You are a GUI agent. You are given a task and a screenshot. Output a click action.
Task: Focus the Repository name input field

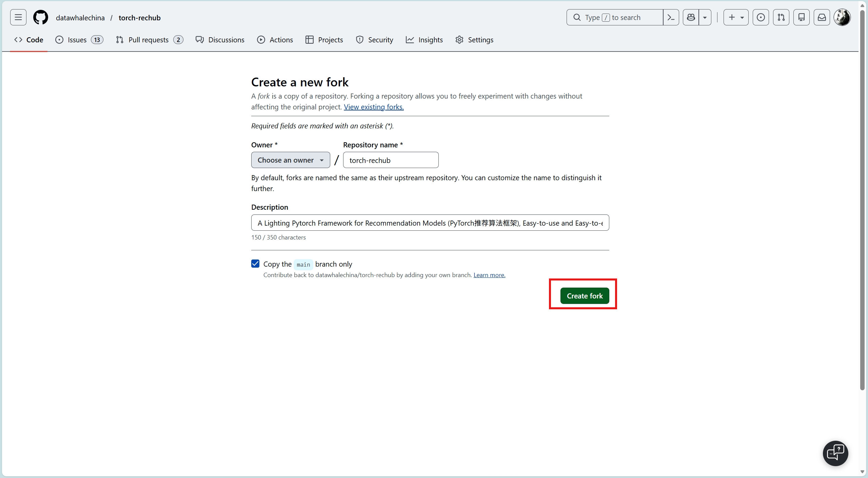[391, 160]
